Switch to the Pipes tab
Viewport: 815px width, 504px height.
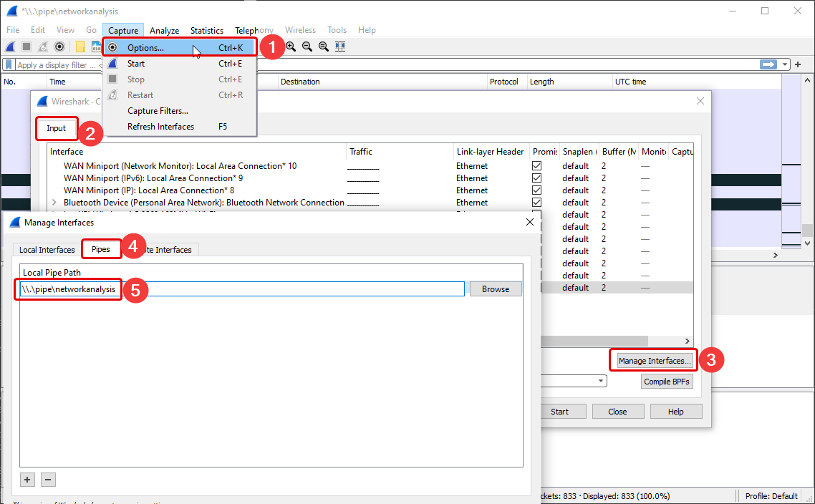coord(101,249)
